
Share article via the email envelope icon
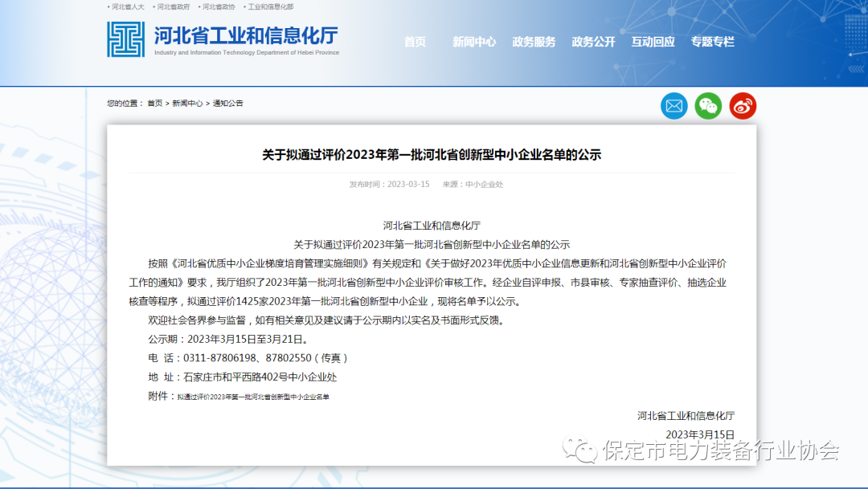tap(674, 105)
